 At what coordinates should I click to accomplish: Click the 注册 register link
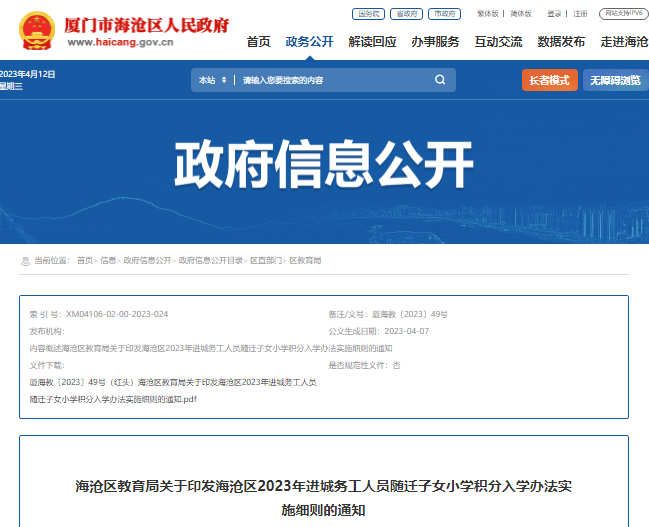[580, 14]
